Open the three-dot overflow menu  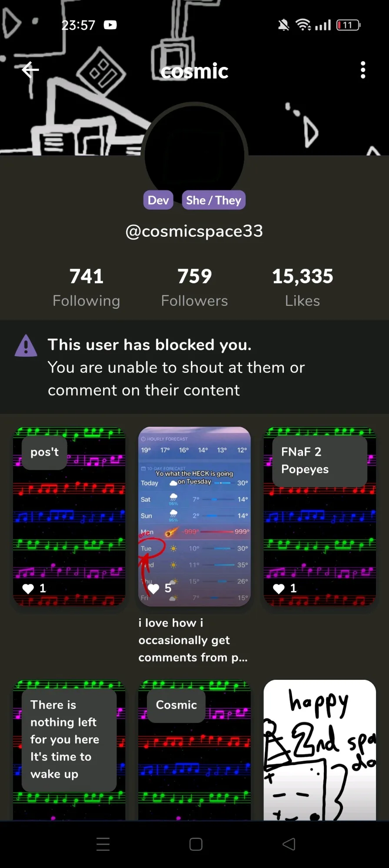(363, 70)
